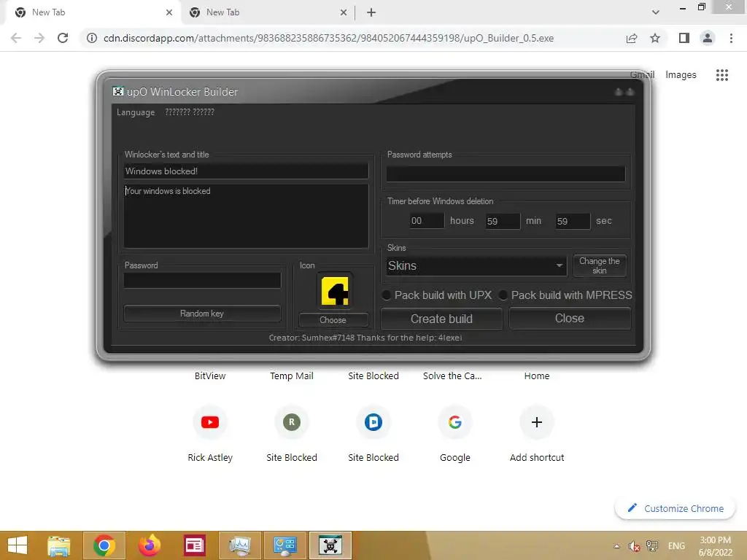Image resolution: width=747 pixels, height=560 pixels.
Task: Click the Chrome back arrow
Action: 16,38
